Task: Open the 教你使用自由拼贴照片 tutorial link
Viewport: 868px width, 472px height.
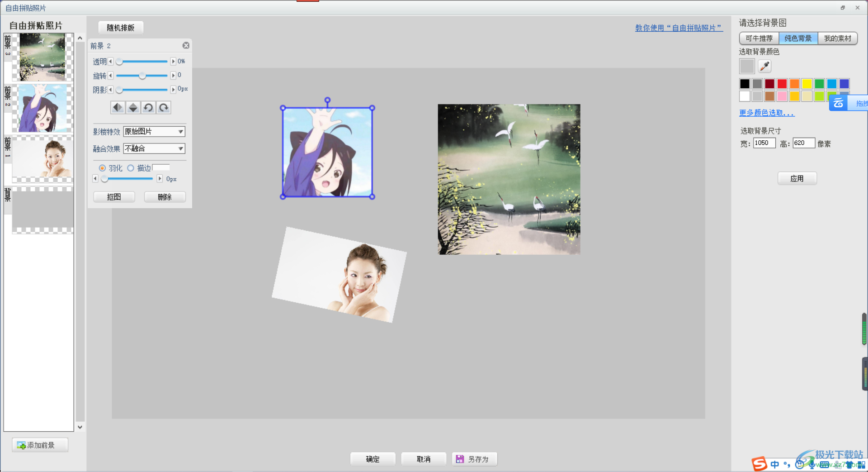Action: [679, 28]
